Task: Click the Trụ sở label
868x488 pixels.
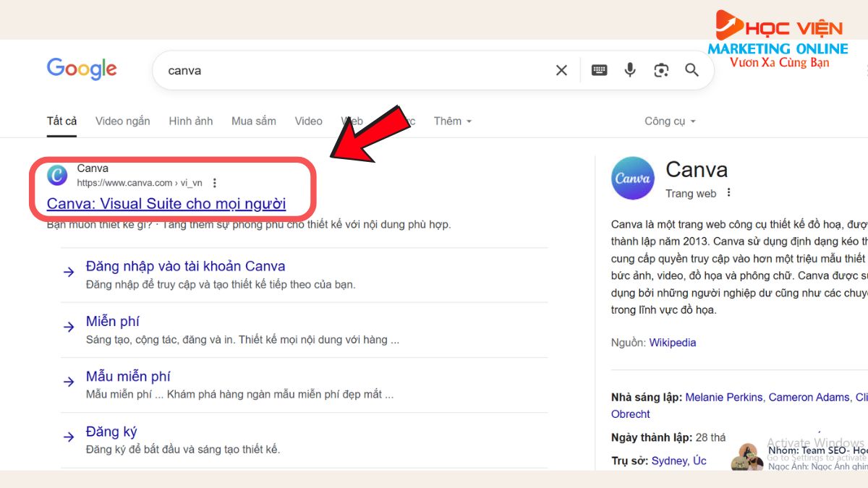Action: (x=630, y=461)
